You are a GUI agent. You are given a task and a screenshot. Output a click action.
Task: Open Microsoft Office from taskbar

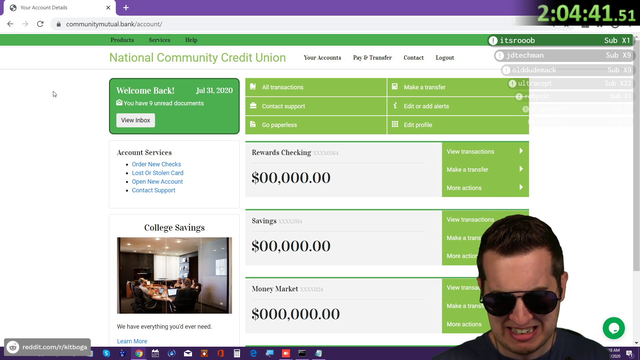click(x=220, y=353)
